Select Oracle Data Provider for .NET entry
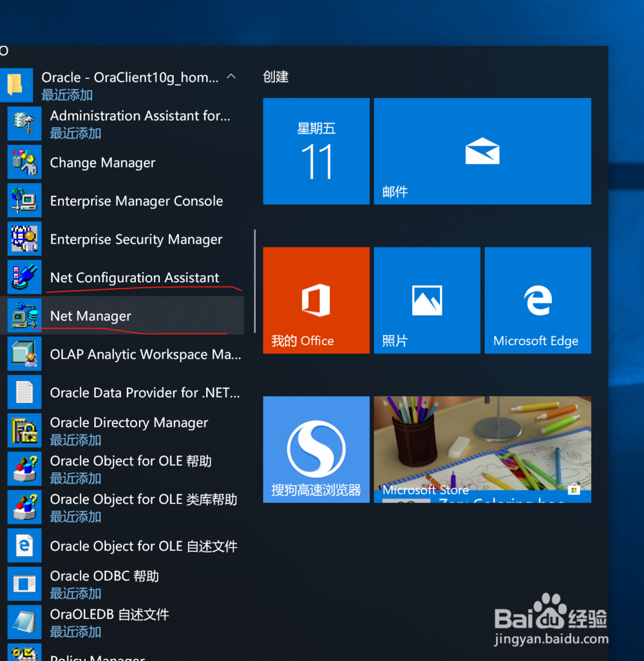 [x=122, y=392]
